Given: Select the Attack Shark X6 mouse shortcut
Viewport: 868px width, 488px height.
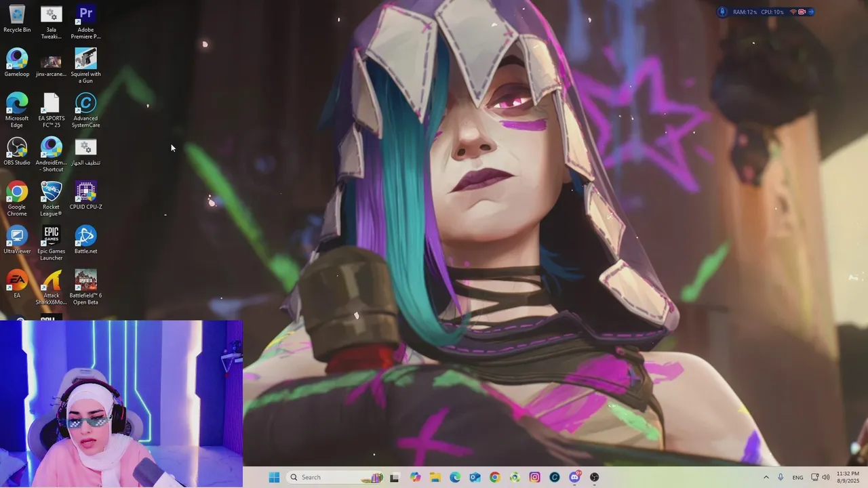Looking at the screenshot, I should 51,287.
